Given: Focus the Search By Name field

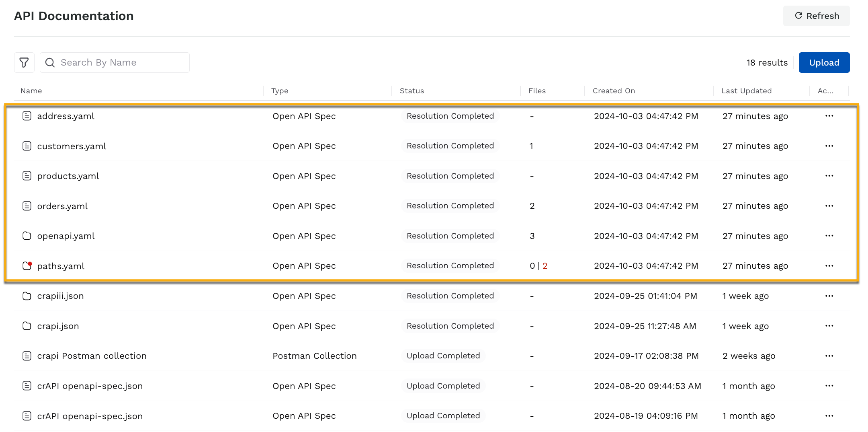Looking at the screenshot, I should point(115,62).
